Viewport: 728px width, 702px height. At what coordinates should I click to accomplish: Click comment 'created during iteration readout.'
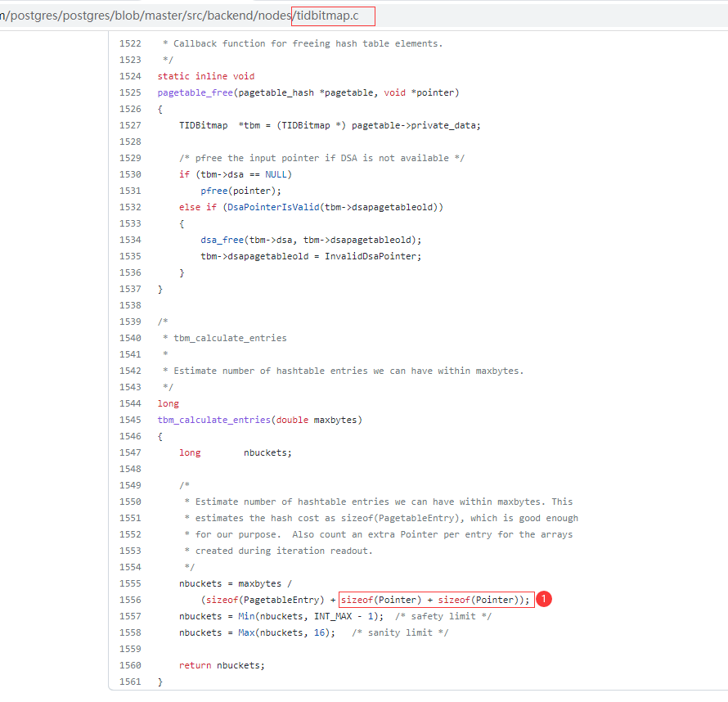click(279, 551)
